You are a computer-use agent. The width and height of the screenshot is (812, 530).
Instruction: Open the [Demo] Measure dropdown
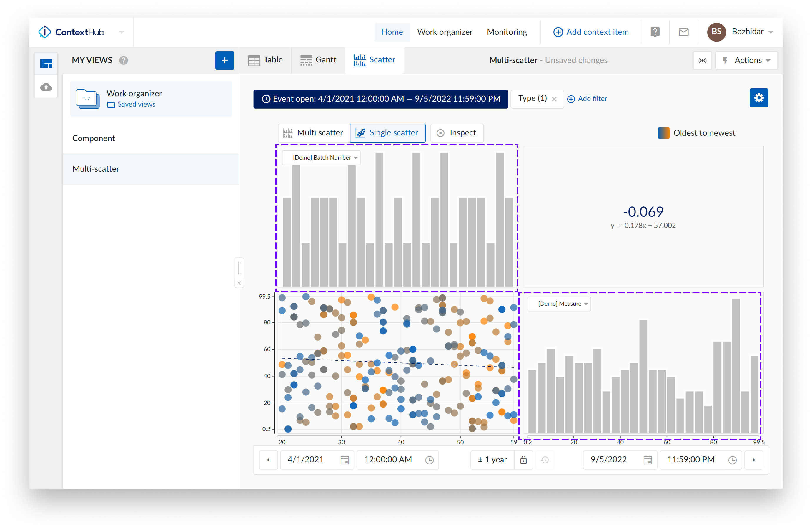point(559,304)
